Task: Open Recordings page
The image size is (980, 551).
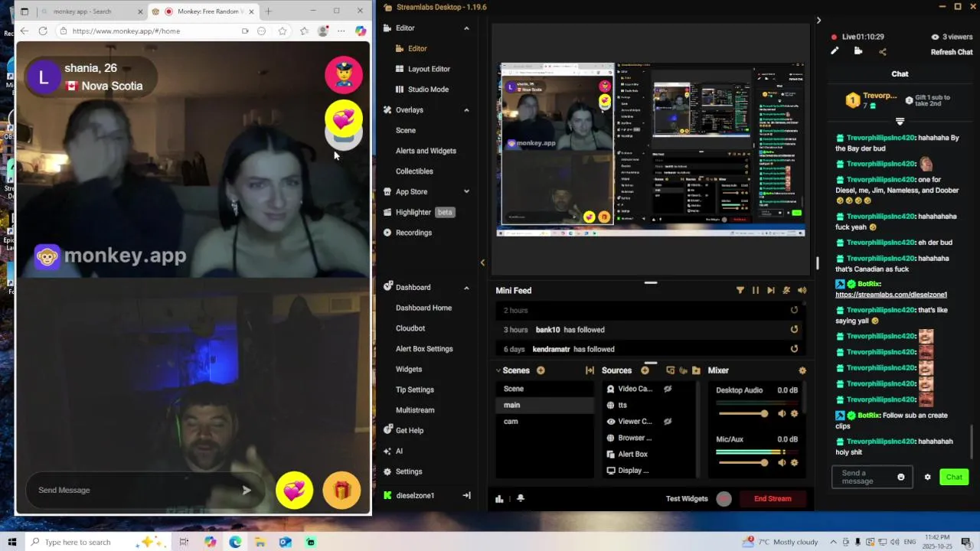Action: (x=413, y=233)
